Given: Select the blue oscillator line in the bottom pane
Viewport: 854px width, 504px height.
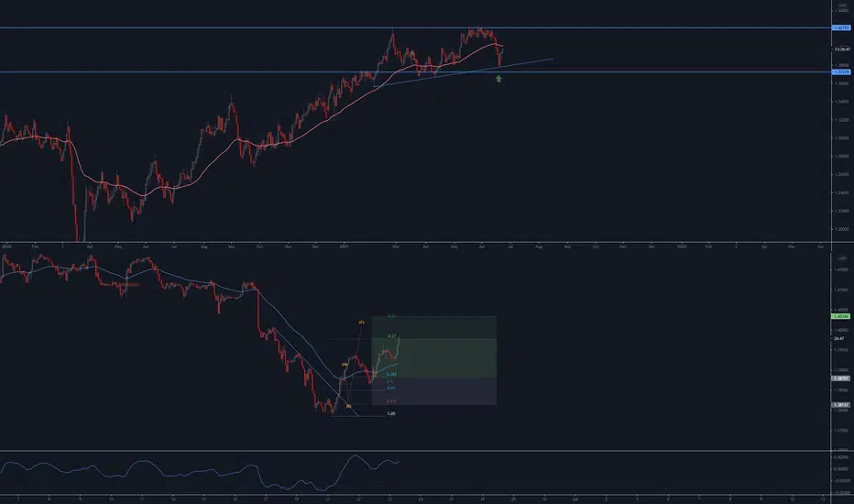Looking at the screenshot, I should click(x=200, y=472).
